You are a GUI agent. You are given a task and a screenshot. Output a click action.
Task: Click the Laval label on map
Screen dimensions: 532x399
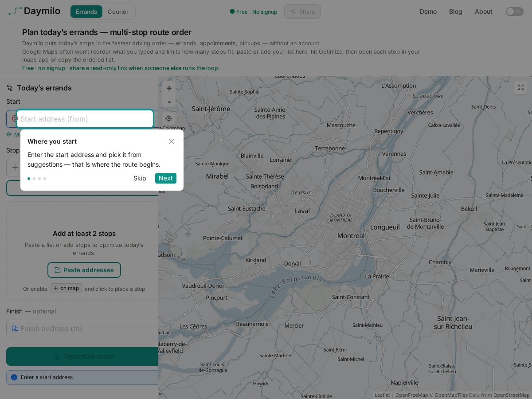point(302,211)
